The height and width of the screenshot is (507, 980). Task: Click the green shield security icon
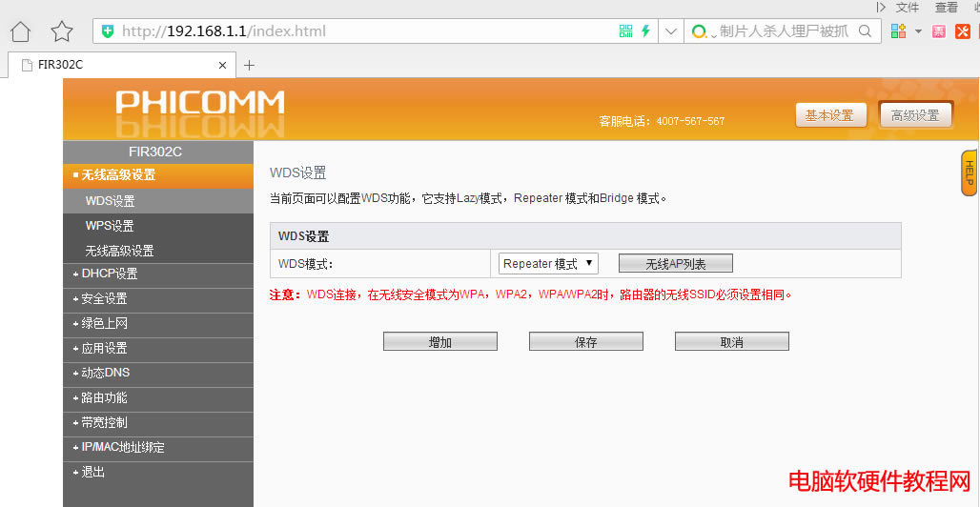(108, 31)
